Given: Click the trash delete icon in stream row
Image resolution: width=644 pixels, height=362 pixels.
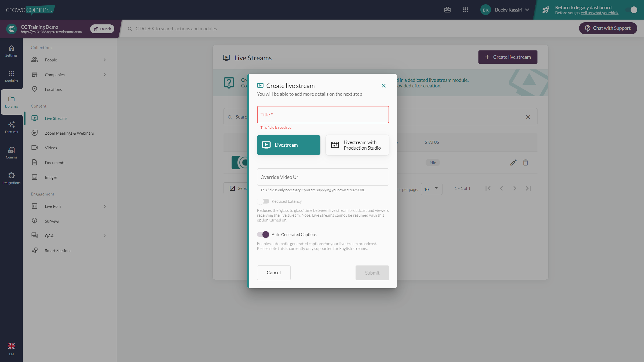Looking at the screenshot, I should [525, 162].
